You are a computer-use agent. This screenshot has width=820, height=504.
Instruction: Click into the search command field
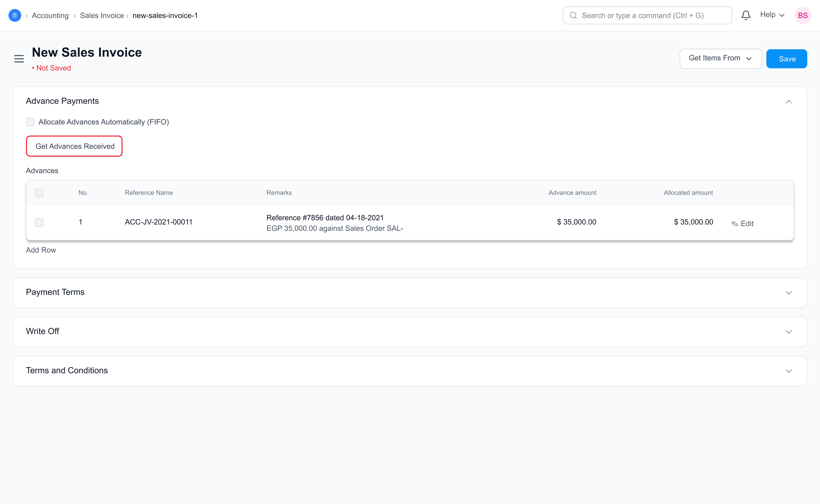(x=647, y=15)
